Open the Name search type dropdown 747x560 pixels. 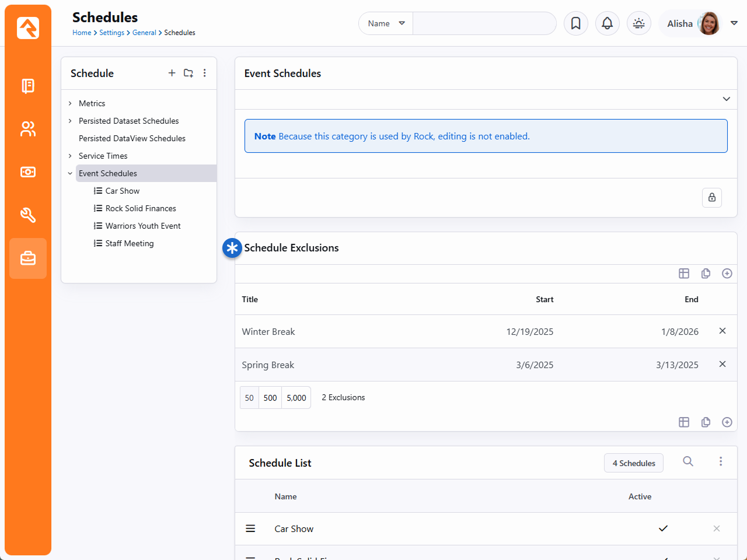pos(386,23)
